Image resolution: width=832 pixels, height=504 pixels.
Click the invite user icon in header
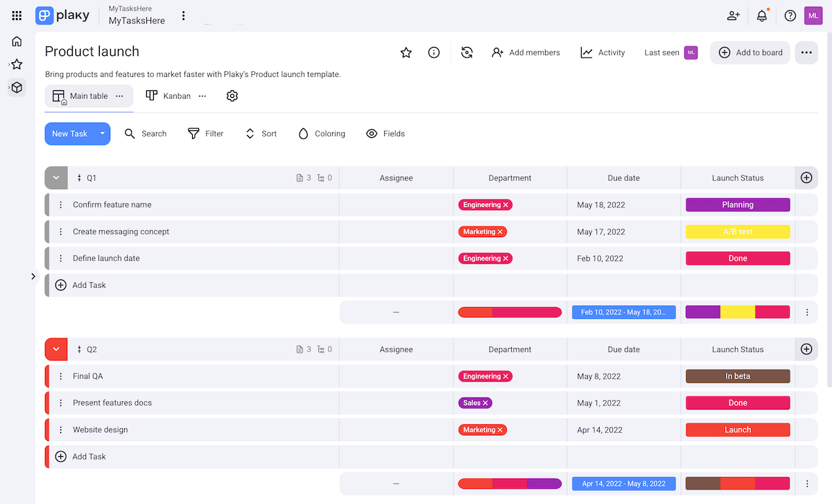(733, 16)
